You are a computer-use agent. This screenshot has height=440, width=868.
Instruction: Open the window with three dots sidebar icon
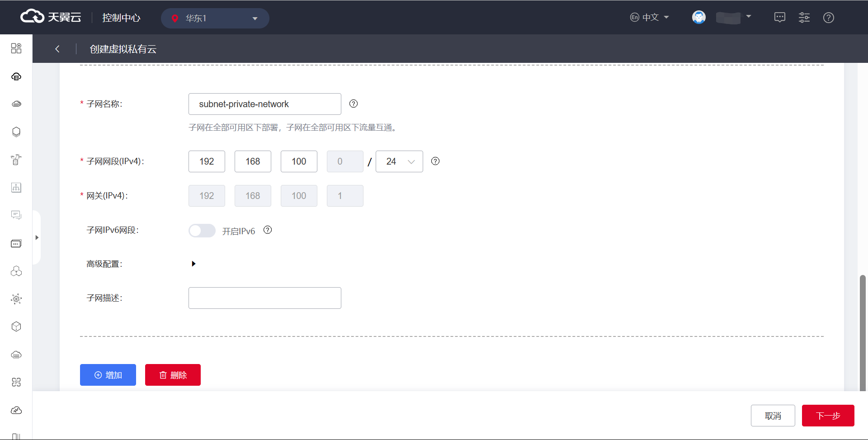(x=16, y=243)
